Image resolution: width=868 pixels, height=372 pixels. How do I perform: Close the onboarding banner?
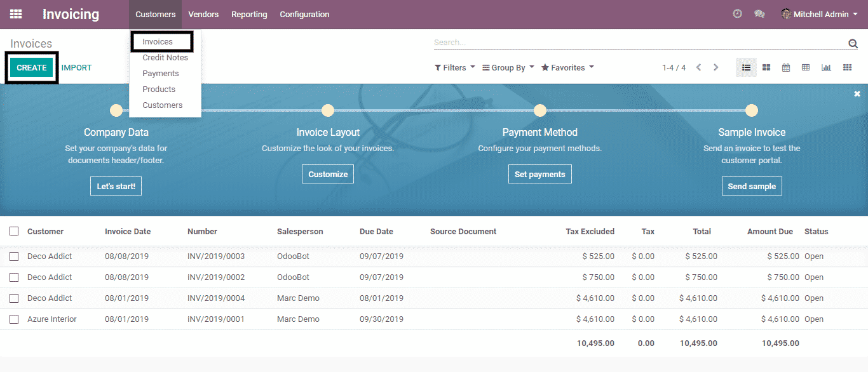point(857,94)
